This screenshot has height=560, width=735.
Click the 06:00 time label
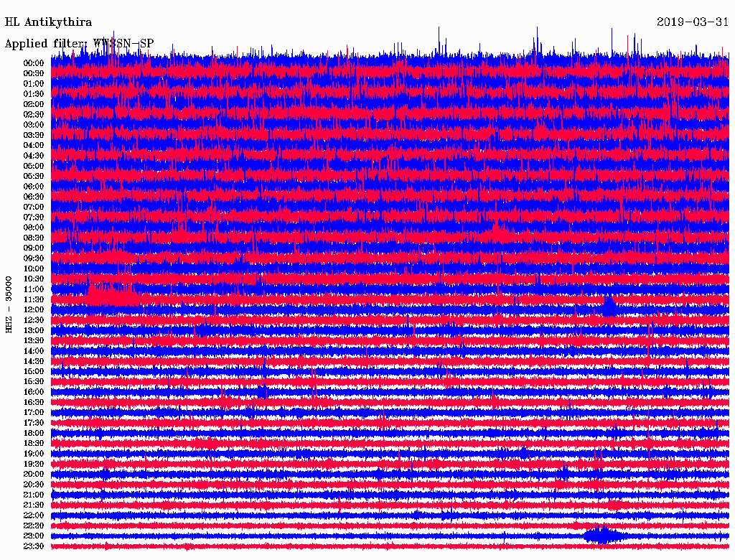[34, 186]
